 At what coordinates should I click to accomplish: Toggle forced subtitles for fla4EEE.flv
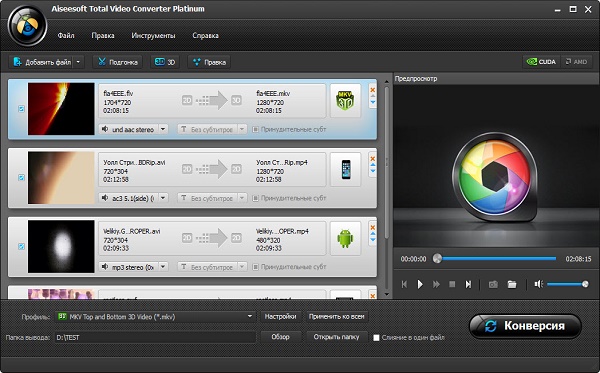[x=256, y=129]
